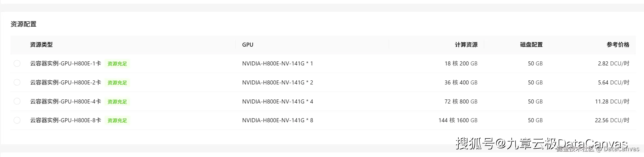Click the 资源配置 section title

[24, 24]
